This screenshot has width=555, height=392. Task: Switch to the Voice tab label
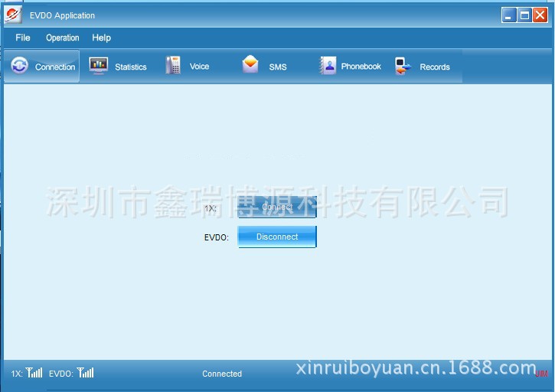click(199, 66)
